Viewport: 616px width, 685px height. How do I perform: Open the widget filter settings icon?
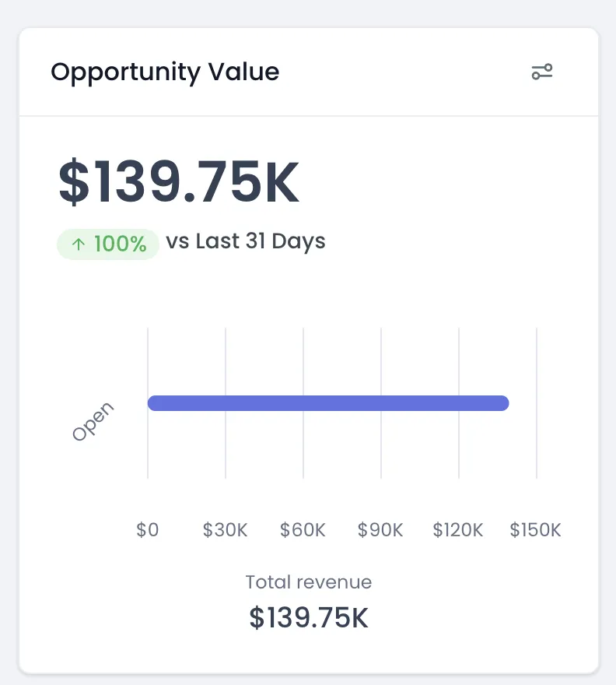(x=542, y=72)
